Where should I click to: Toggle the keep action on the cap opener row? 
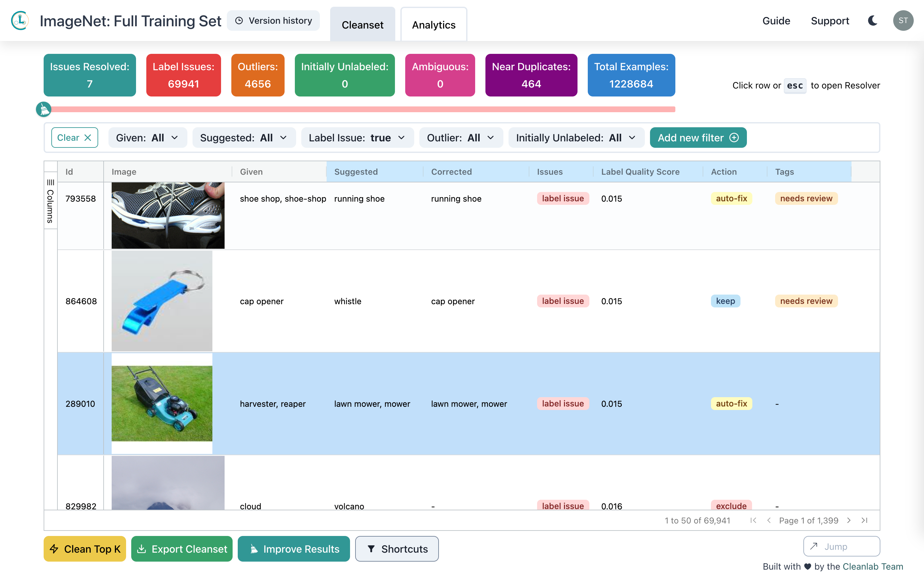[725, 301]
